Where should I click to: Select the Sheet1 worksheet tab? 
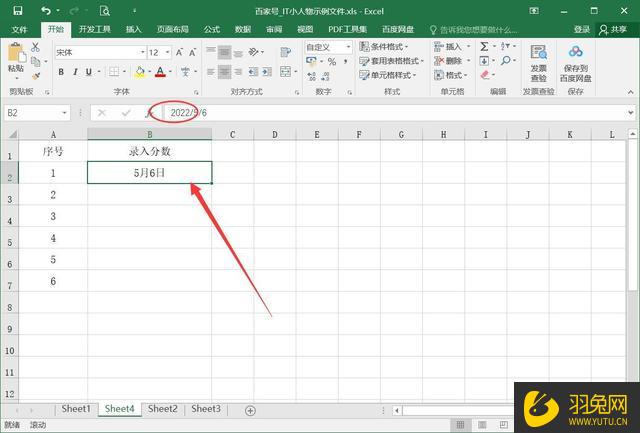76,409
